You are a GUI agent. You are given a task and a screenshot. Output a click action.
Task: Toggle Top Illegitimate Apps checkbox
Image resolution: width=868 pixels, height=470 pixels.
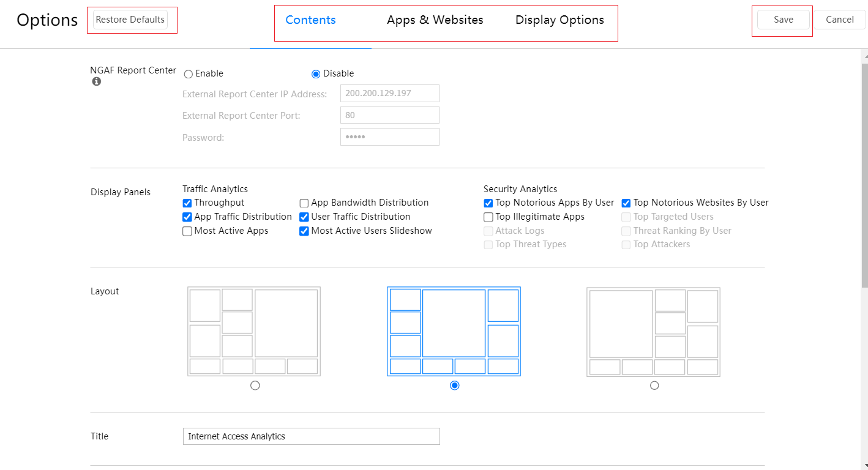pos(488,217)
